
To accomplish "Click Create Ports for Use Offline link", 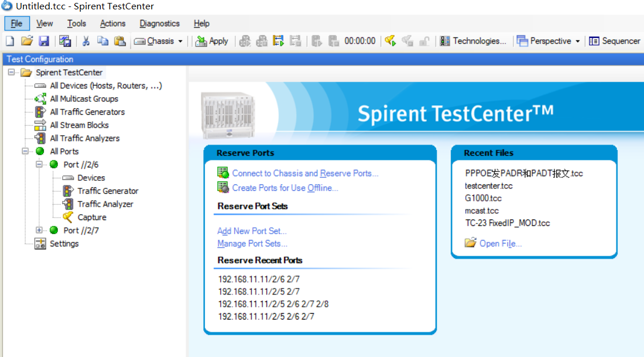I will [285, 188].
